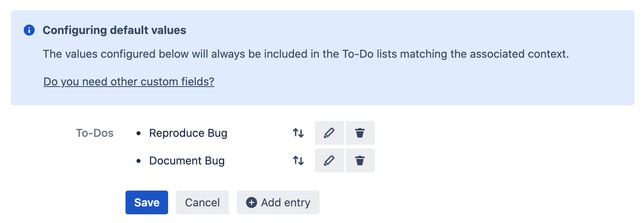Reorder the Document Bug entry
Viewport: 644px width, 223px height.
pyautogui.click(x=298, y=161)
